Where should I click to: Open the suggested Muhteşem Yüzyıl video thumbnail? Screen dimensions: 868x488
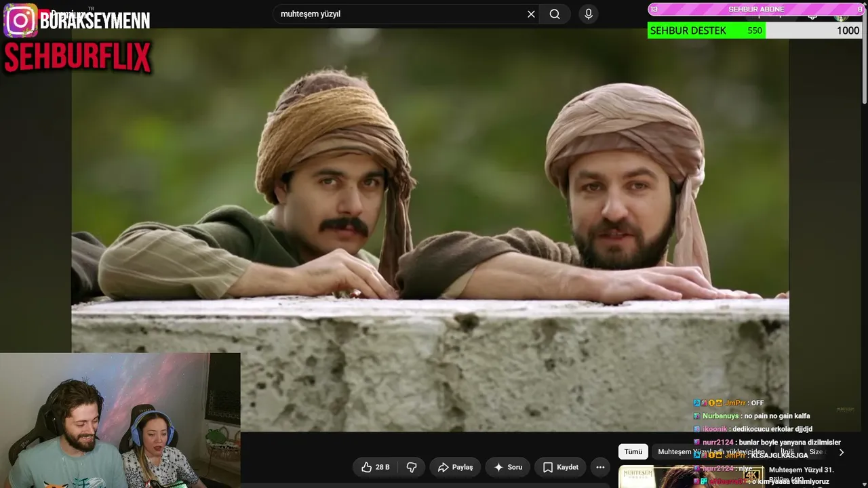[691, 476]
